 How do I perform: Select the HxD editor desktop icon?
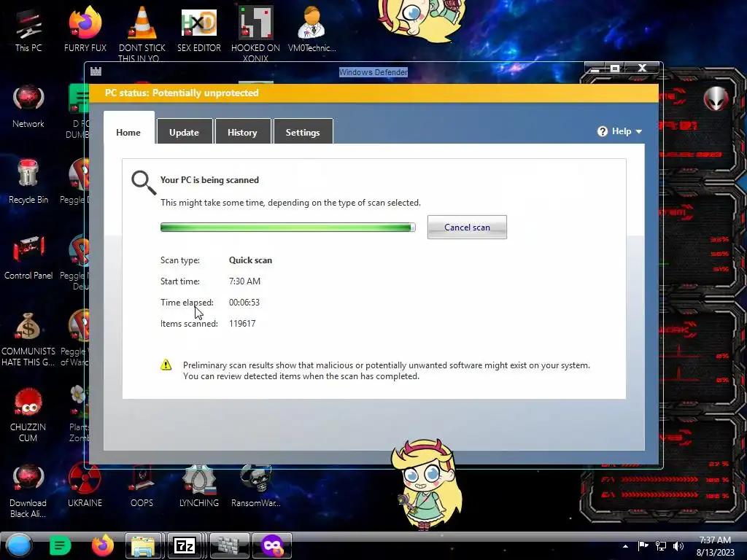(x=198, y=30)
